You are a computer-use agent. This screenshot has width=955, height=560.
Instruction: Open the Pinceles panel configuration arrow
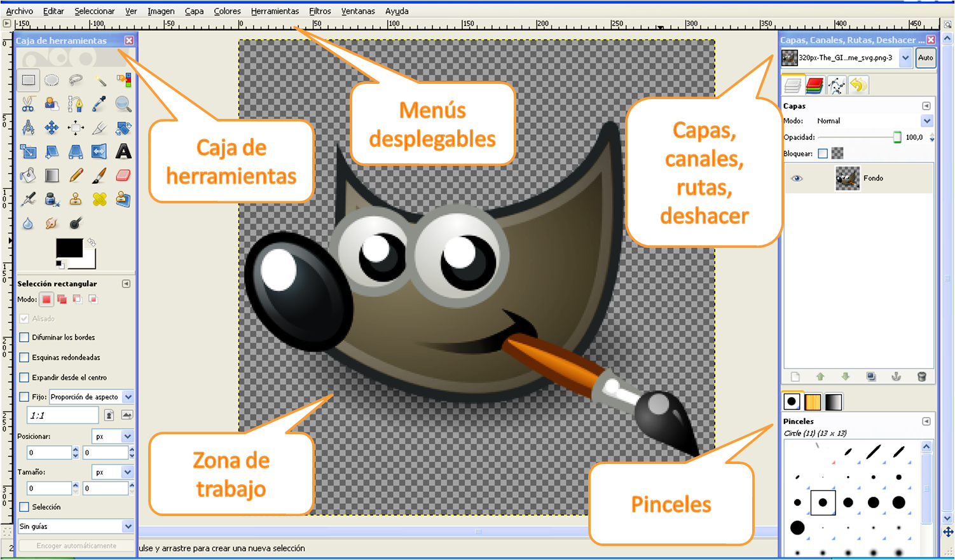tap(926, 421)
